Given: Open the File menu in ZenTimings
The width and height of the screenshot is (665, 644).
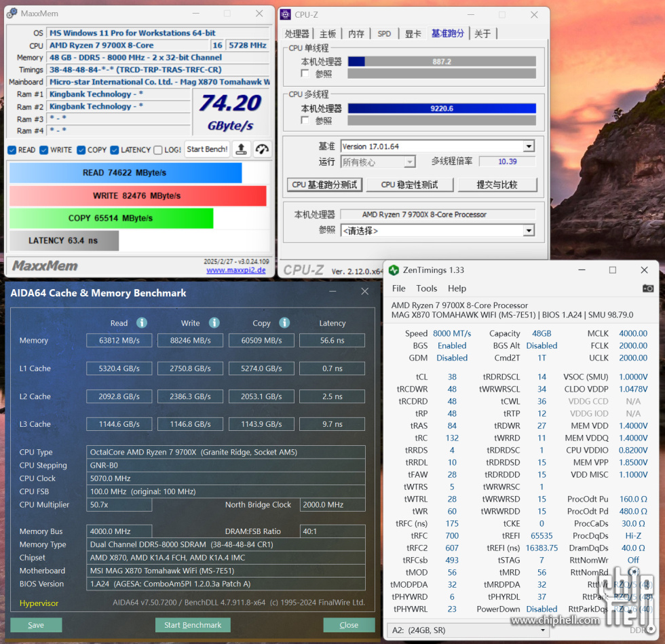Looking at the screenshot, I should click(x=399, y=288).
